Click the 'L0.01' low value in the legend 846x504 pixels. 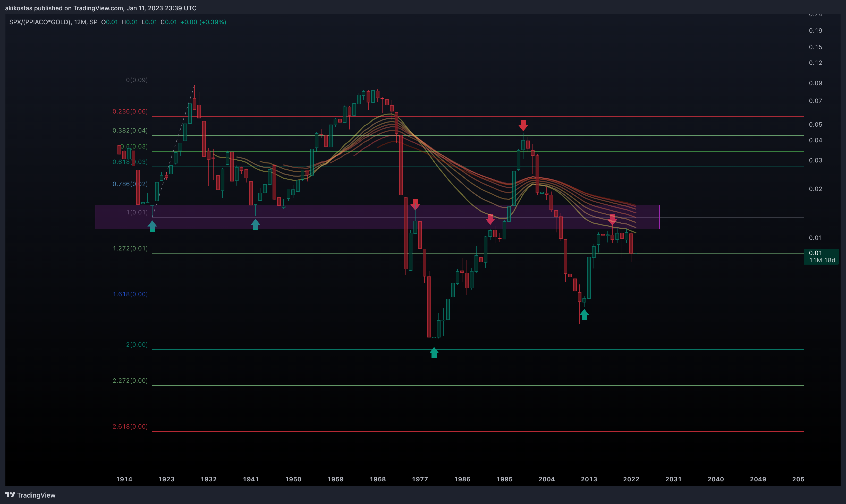click(x=149, y=22)
